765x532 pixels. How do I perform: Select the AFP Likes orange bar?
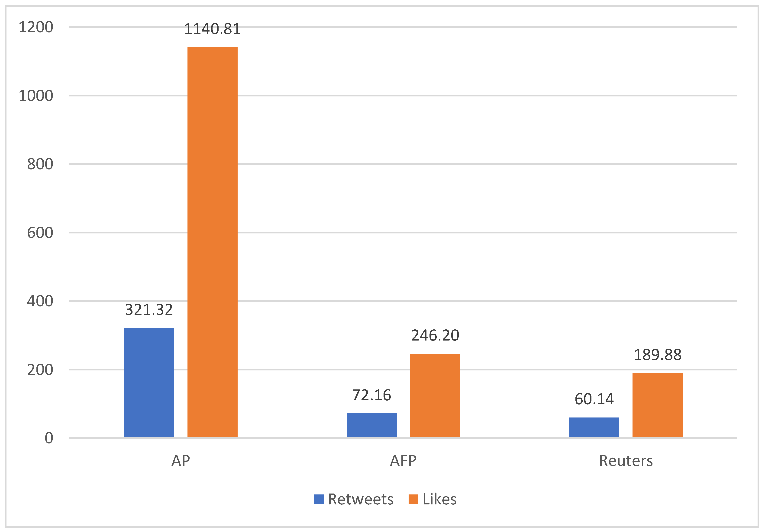click(x=435, y=395)
